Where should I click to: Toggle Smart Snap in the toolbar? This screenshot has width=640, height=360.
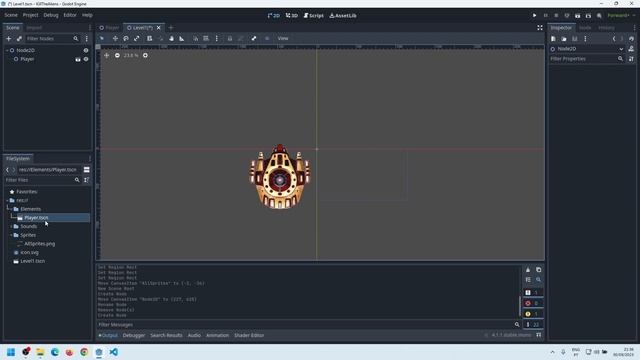(196, 38)
